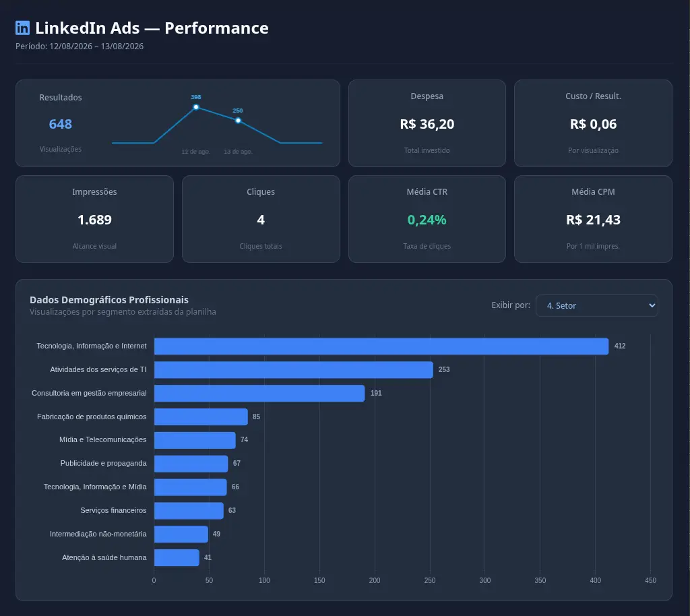Click the 200 x-axis tick label

[x=375, y=580]
